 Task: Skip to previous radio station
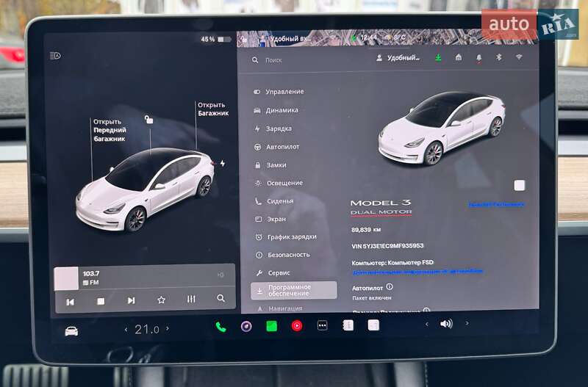pos(70,302)
